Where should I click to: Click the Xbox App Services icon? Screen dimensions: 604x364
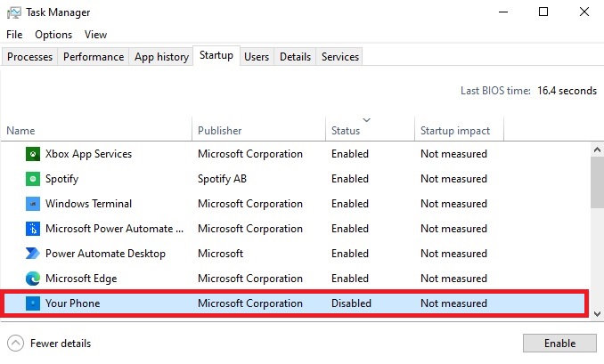(33, 154)
